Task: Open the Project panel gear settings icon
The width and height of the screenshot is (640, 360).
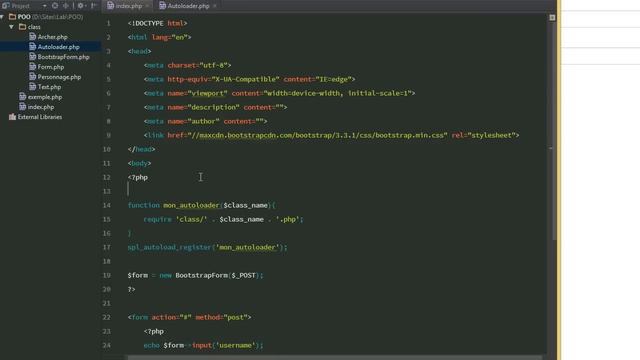Action: tap(81, 6)
